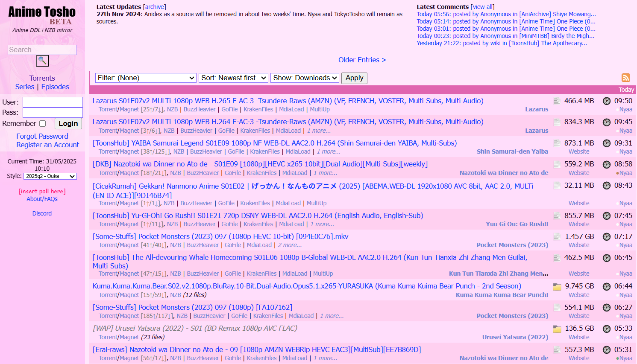637x364 pixels.
Task: Click clock icon next to 07:45
Action: (607, 216)
